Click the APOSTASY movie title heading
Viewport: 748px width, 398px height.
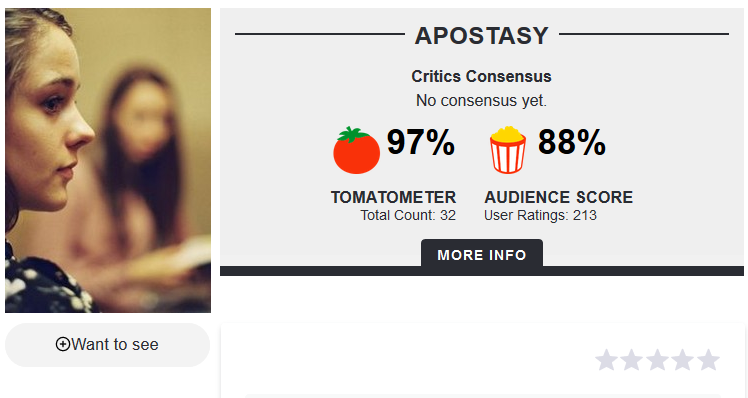(x=482, y=35)
